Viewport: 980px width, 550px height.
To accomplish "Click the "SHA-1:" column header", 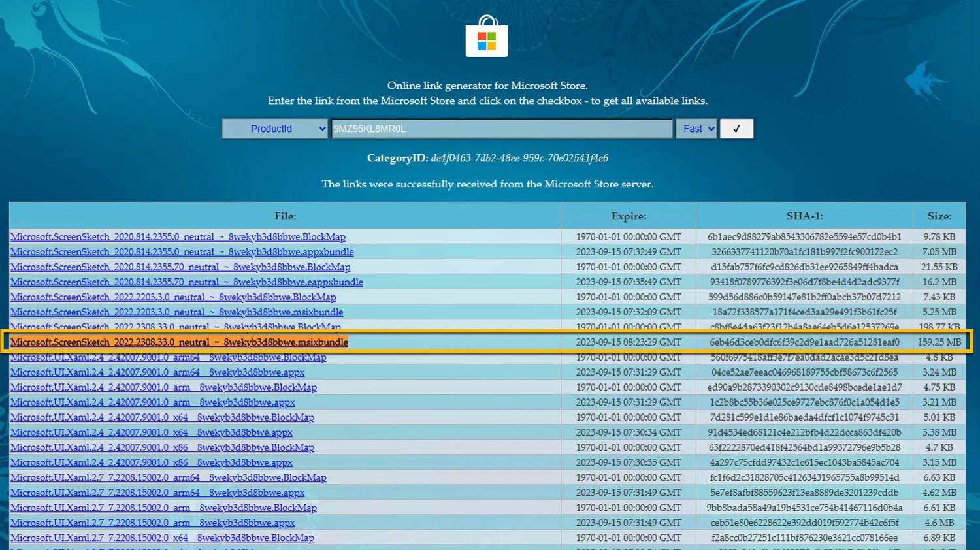I will pos(804,216).
